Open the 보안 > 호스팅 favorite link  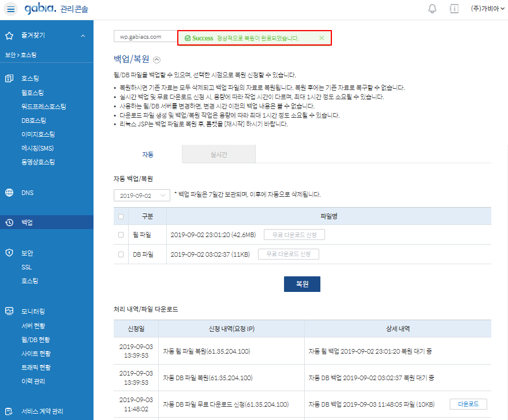coord(21,55)
